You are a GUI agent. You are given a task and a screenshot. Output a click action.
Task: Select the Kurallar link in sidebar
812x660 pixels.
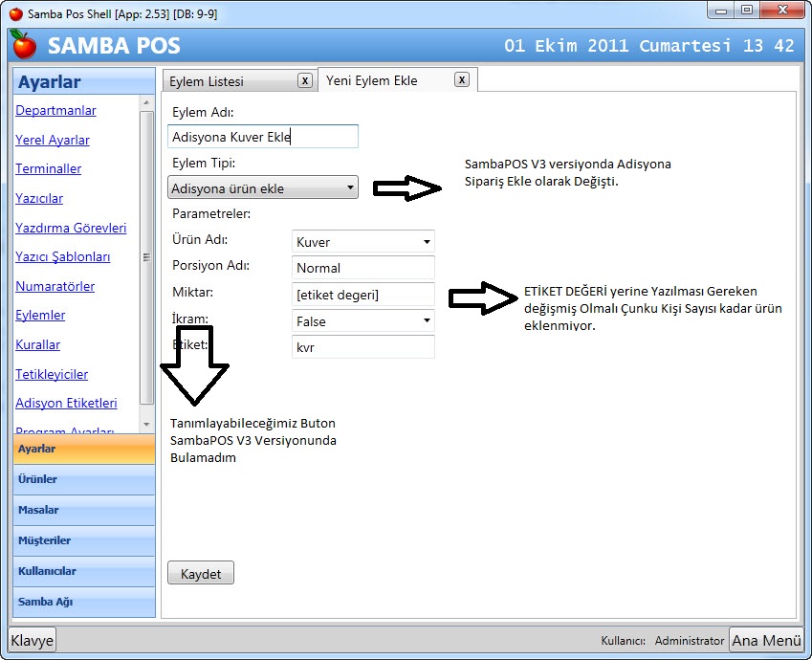38,344
